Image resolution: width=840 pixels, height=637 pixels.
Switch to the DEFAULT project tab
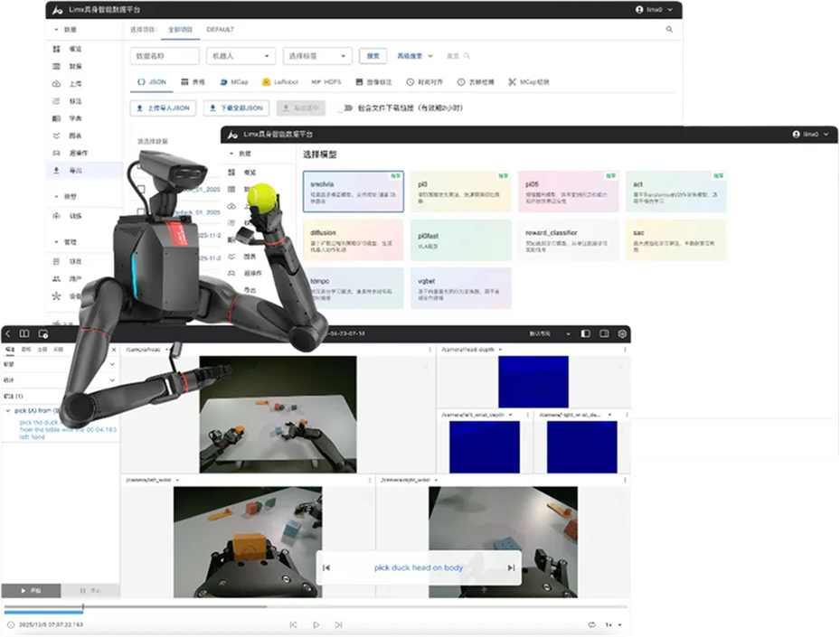click(221, 30)
